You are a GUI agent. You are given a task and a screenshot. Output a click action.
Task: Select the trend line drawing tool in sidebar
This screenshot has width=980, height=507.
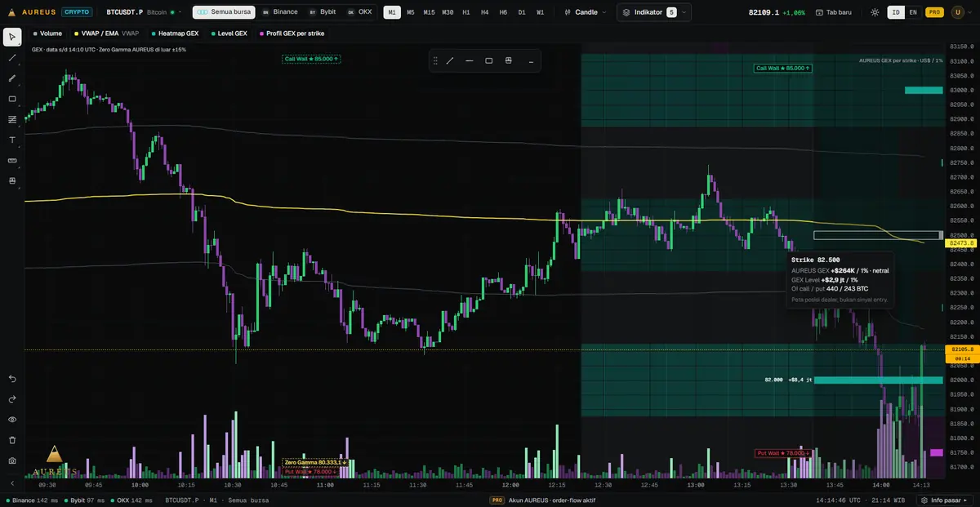(x=12, y=58)
